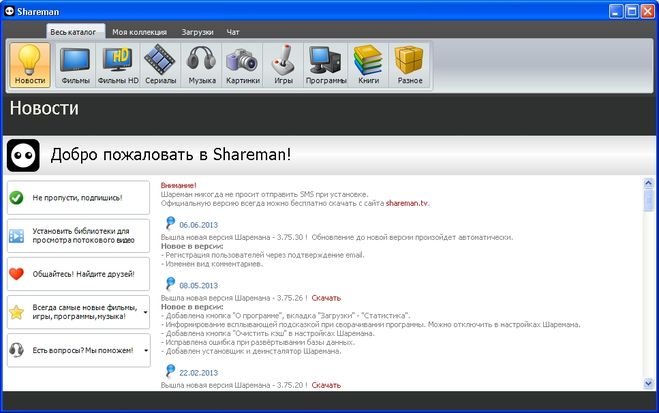Select the Игры joystick icon
This screenshot has height=413, width=659.
(x=284, y=64)
